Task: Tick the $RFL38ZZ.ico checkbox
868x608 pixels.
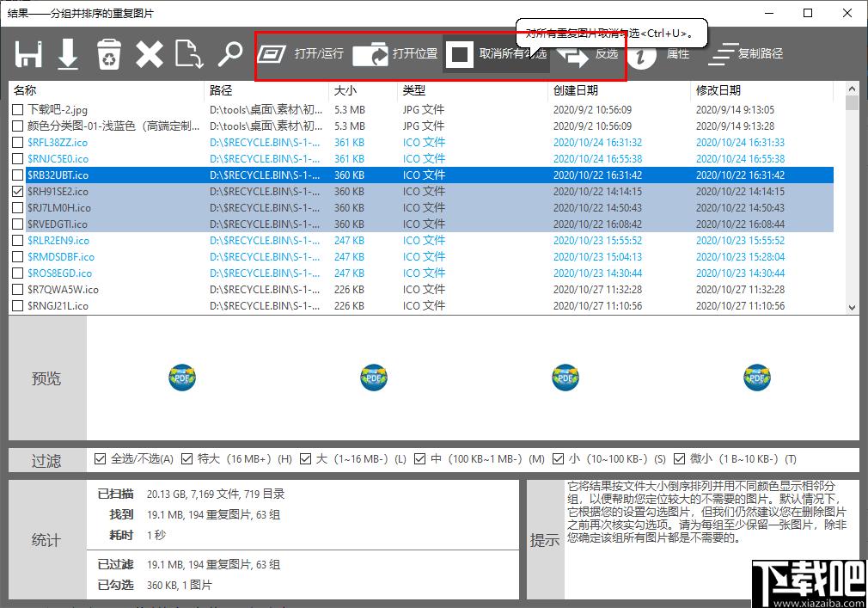Action: (x=18, y=142)
